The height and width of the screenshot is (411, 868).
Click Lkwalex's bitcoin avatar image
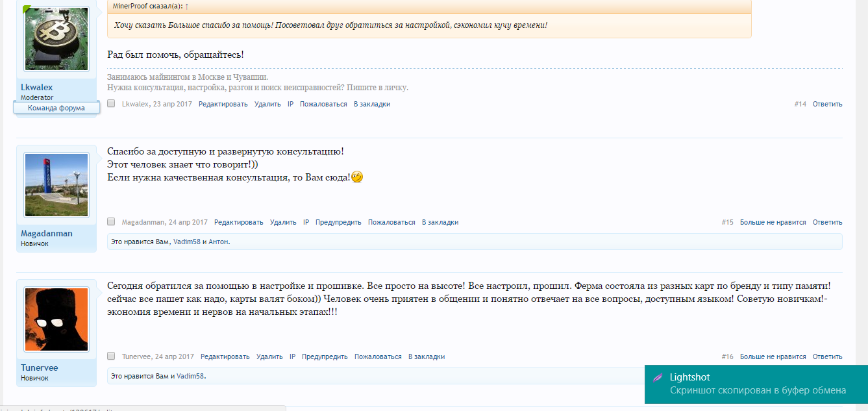[56, 39]
